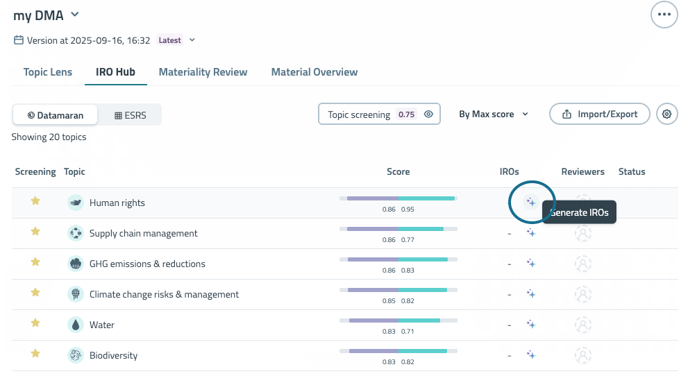Click the Biodiversity topic icon
The height and width of the screenshot is (376, 688).
pyautogui.click(x=75, y=355)
